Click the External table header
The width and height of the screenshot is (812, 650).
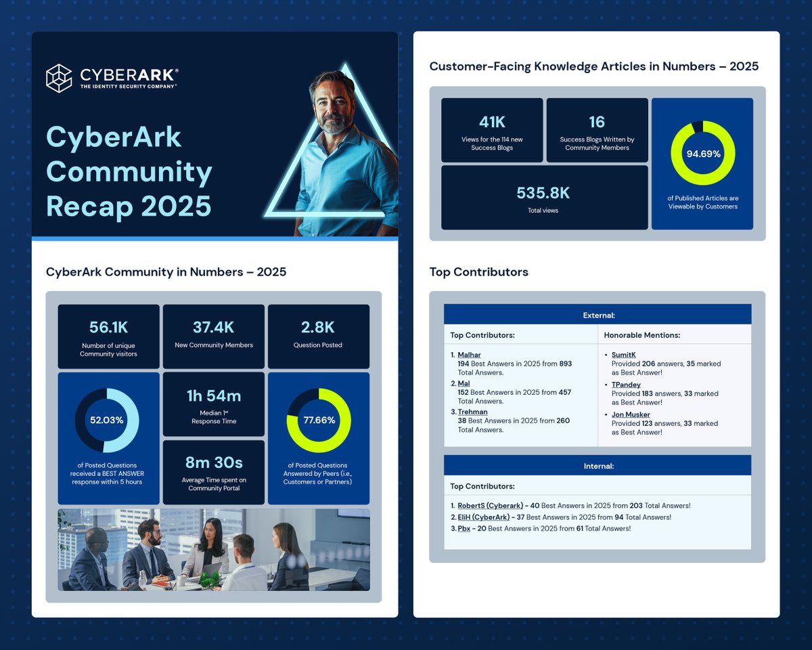pyautogui.click(x=597, y=315)
